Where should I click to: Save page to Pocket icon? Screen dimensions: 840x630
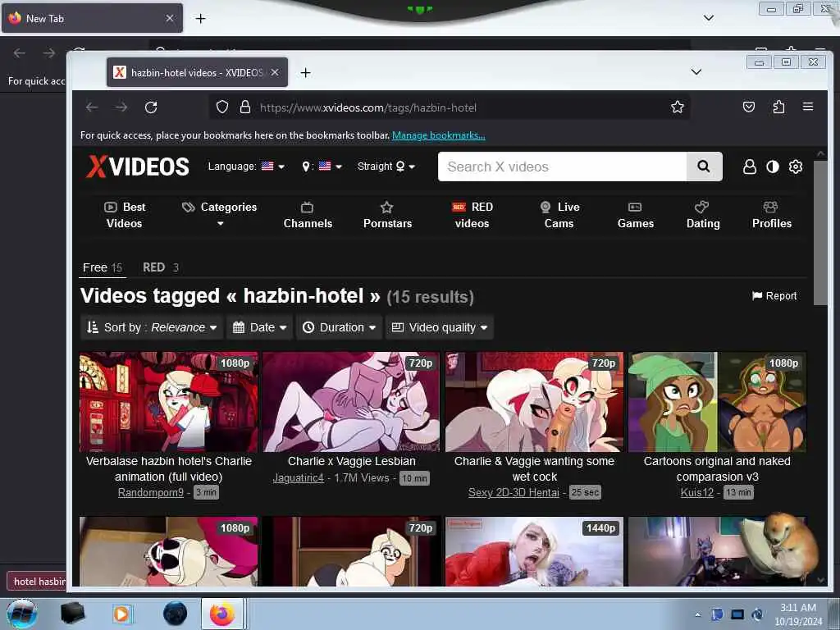[749, 107]
